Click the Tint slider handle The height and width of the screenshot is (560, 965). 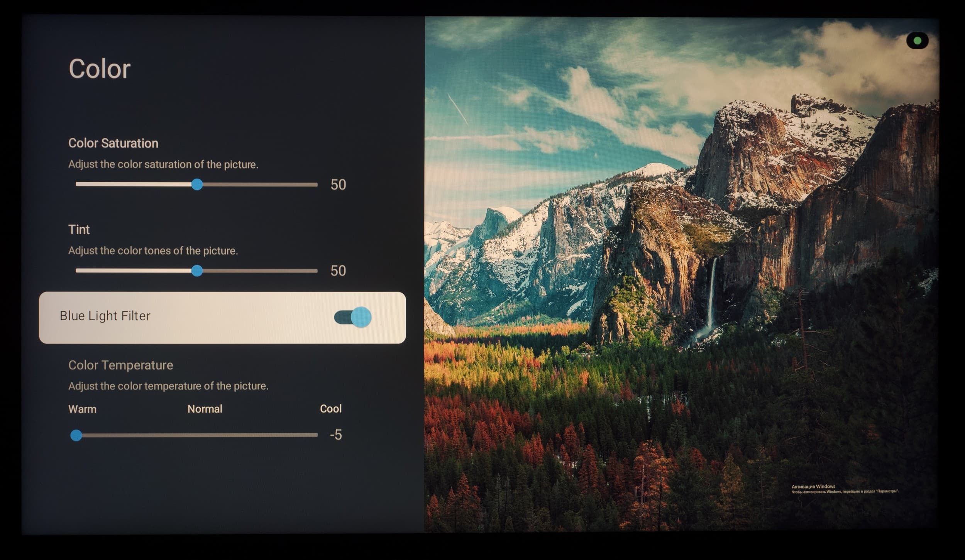pos(197,271)
